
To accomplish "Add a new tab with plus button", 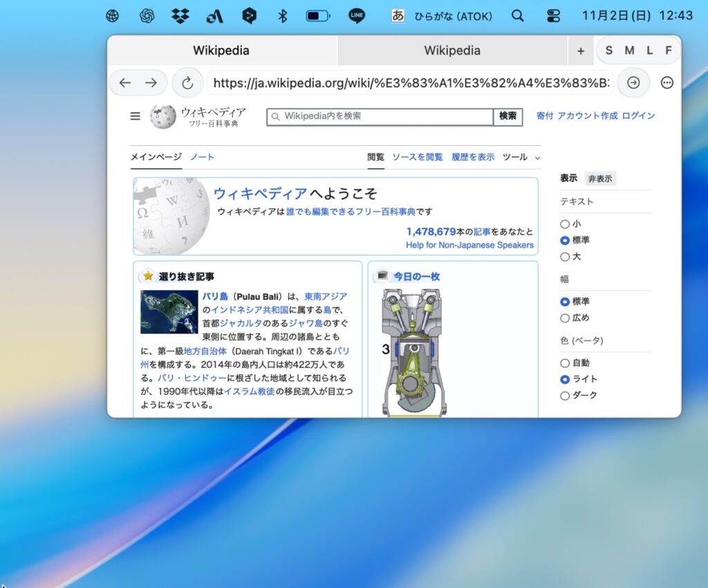I will tap(581, 50).
